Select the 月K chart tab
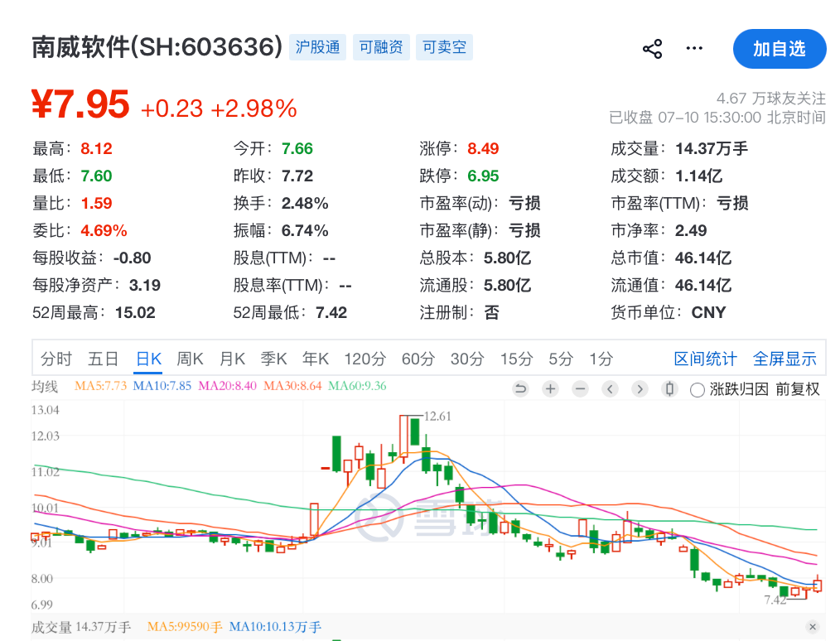 [x=232, y=359]
